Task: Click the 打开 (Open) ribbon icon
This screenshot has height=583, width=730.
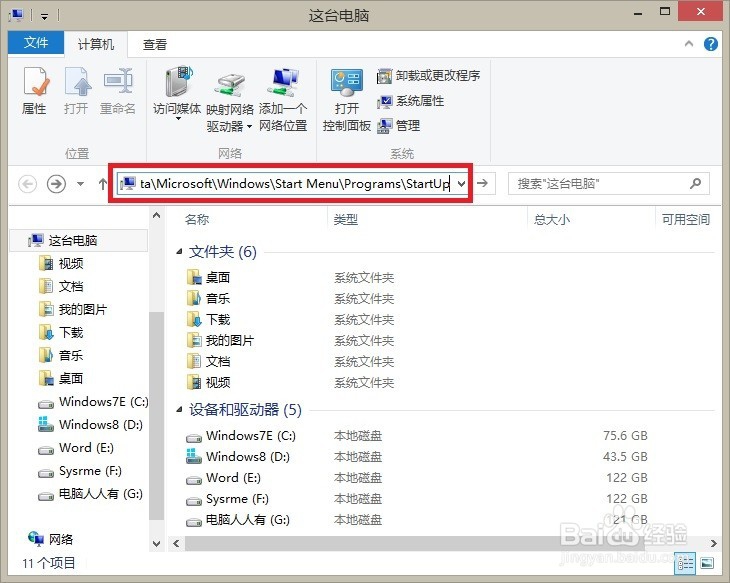Action: (x=76, y=91)
